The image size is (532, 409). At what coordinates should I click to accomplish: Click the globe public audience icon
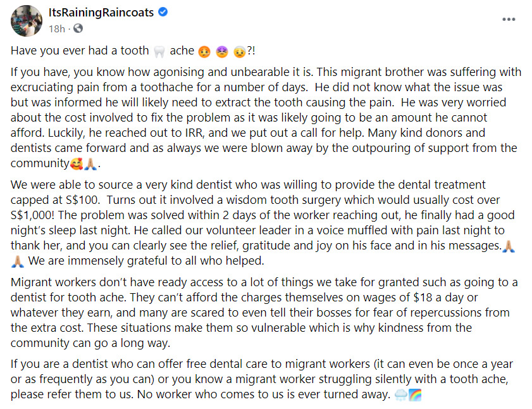pos(77,28)
